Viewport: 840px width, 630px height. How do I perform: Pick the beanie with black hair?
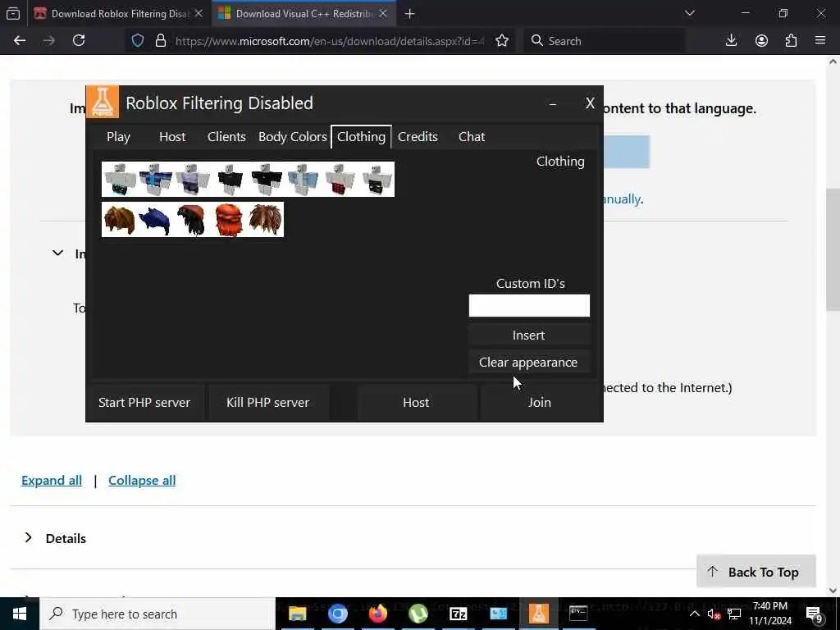(x=192, y=220)
